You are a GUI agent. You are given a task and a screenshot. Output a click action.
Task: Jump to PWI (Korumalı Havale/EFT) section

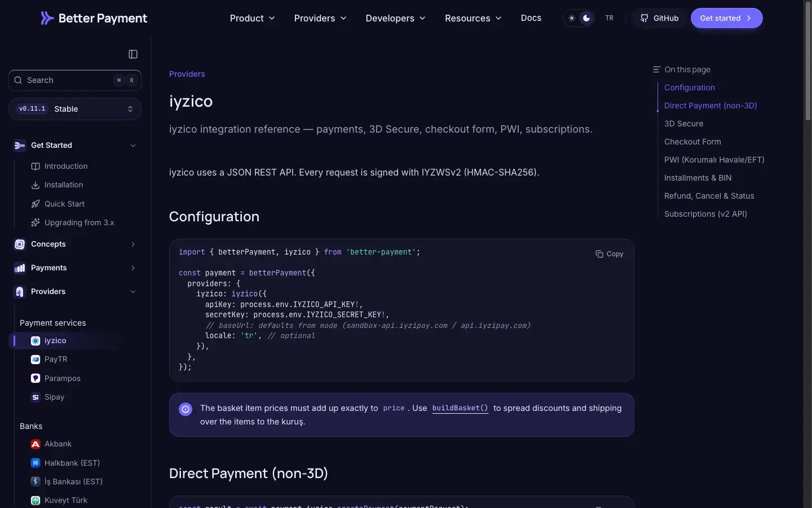point(714,160)
